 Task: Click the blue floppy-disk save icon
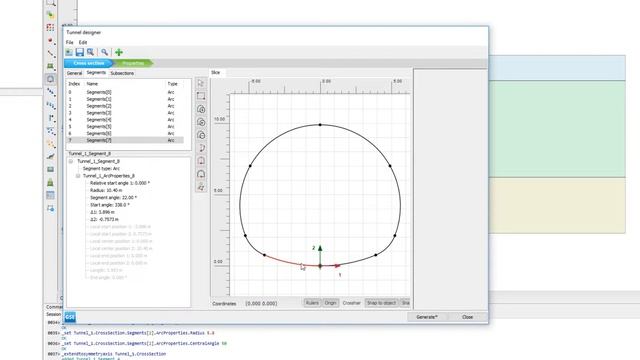coord(80,52)
